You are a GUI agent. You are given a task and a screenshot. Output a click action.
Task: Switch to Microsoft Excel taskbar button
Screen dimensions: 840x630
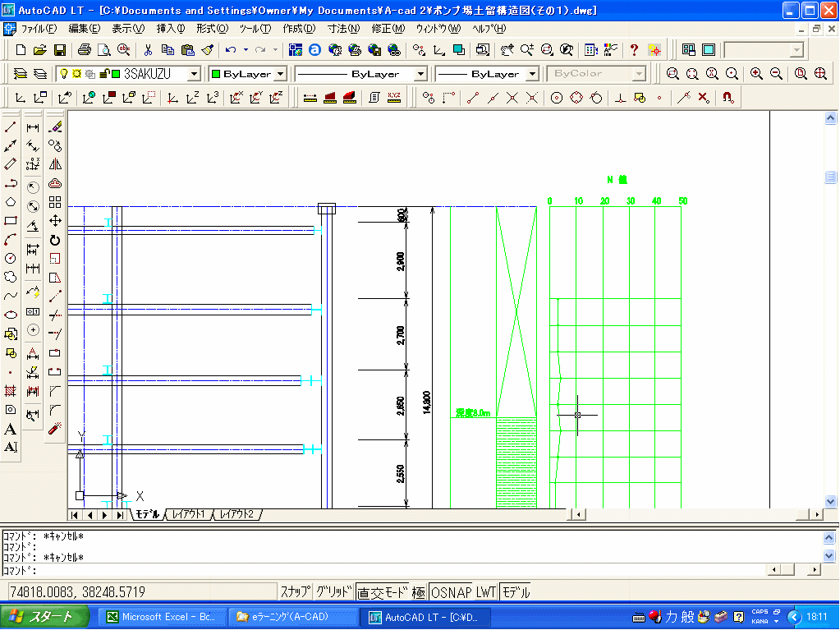[161, 617]
